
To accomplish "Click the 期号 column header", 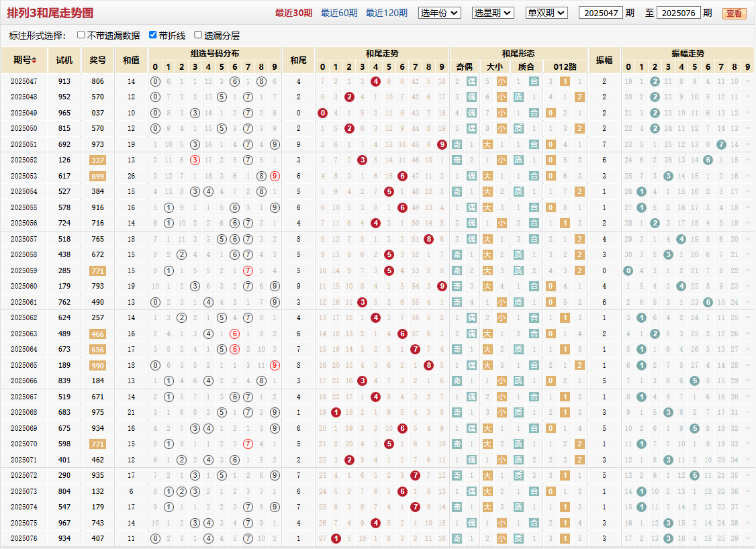I will [24, 60].
